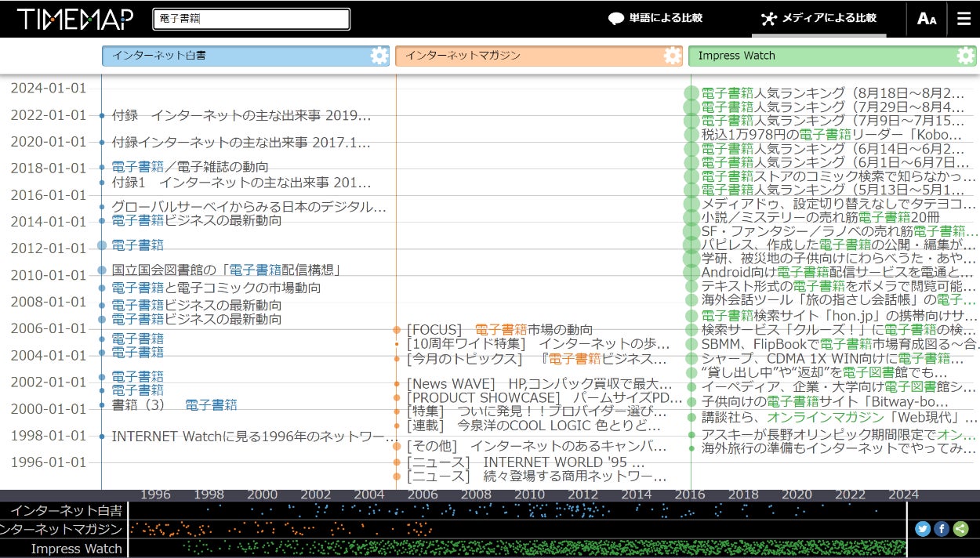The width and height of the screenshot is (980, 558).
Task: Select the インターネットマガジン column header
Action: coord(539,56)
